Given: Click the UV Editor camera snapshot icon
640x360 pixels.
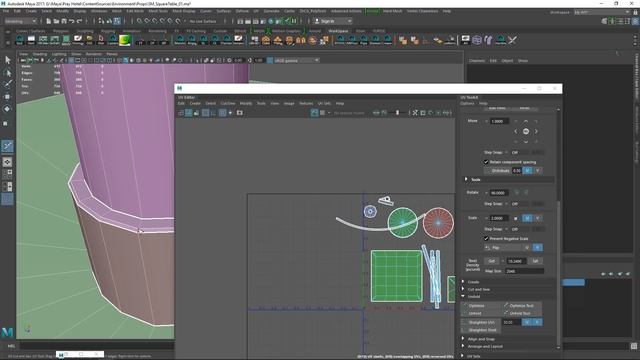Looking at the screenshot, I should click(x=240, y=113).
